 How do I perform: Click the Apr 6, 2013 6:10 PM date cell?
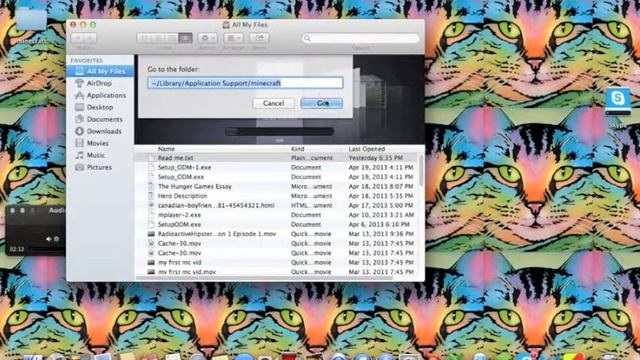coord(379,224)
